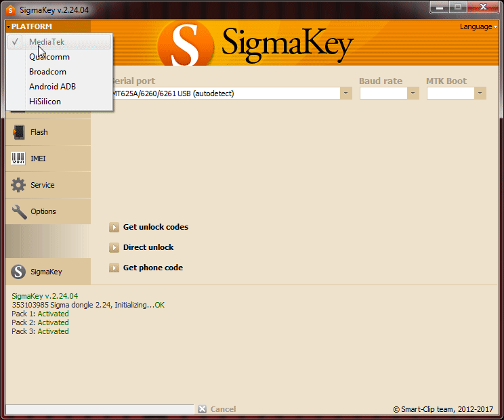Image resolution: width=504 pixels, height=420 pixels.
Task: Select Android ADB platform option
Action: point(52,87)
